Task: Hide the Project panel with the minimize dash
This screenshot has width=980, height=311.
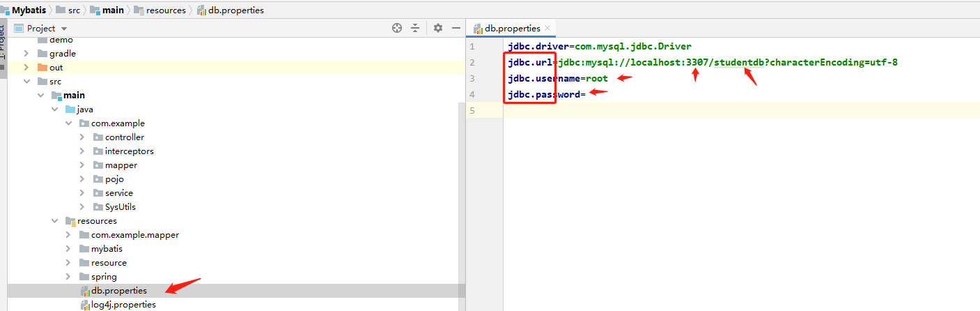Action: click(456, 28)
